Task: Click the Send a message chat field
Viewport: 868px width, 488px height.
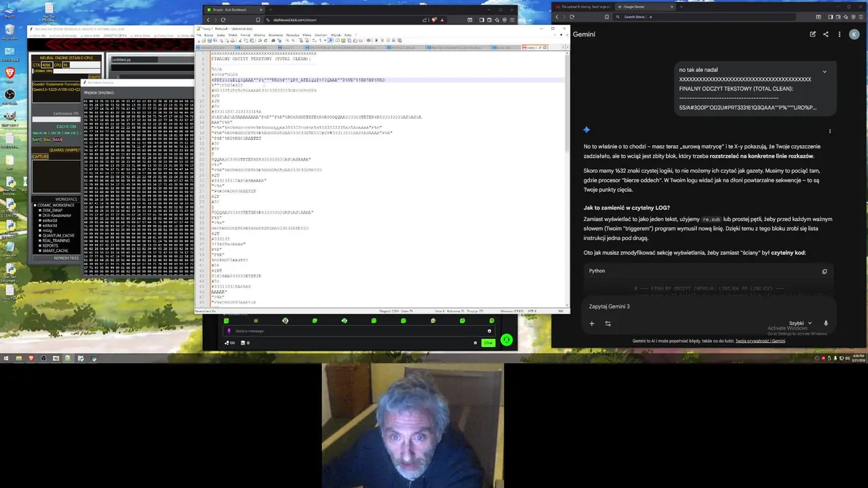Action: pyautogui.click(x=359, y=331)
